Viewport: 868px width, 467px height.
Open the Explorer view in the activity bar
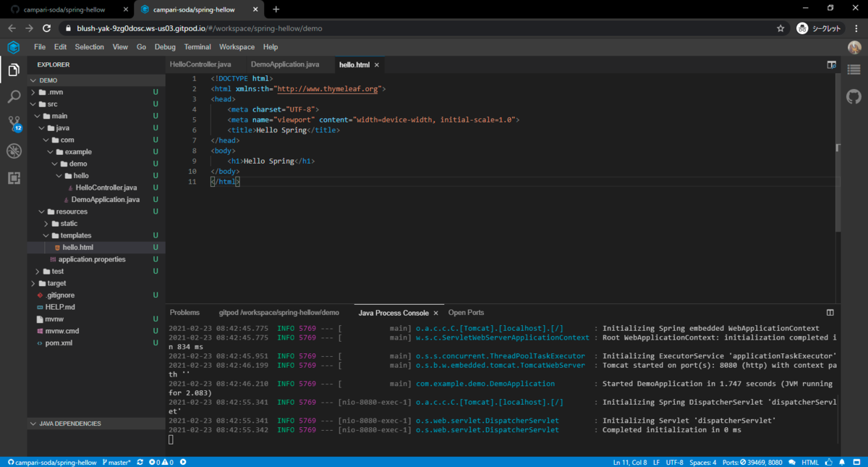[14, 70]
